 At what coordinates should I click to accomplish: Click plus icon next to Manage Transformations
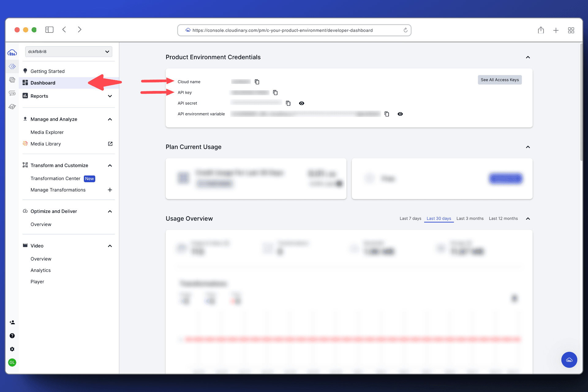(110, 190)
